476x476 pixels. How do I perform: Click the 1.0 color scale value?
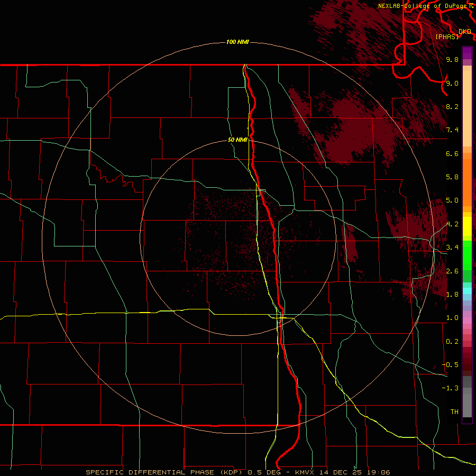[x=452, y=318]
